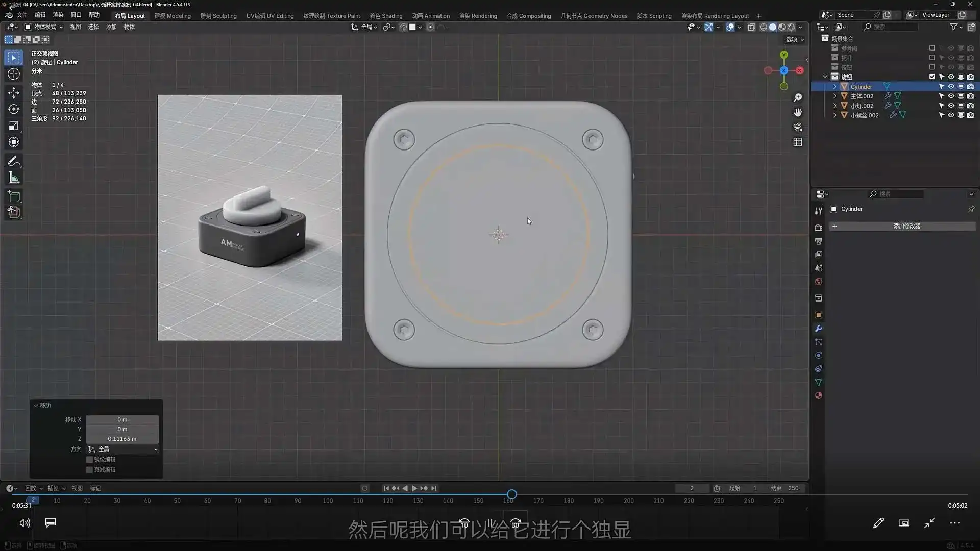Select the Scale tool
980x551 pixels.
(x=14, y=126)
